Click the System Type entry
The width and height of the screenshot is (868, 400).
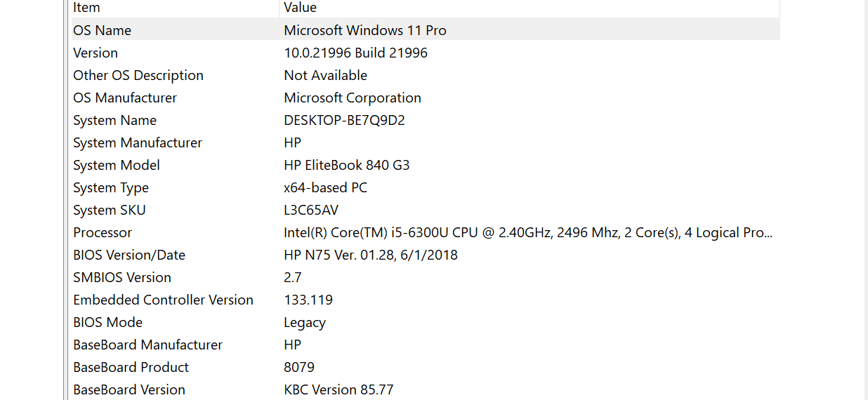pos(111,187)
